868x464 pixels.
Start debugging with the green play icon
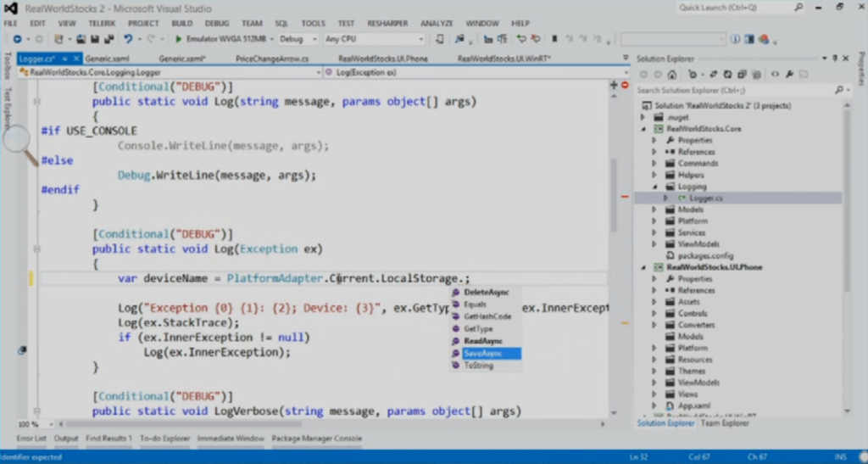coord(178,39)
